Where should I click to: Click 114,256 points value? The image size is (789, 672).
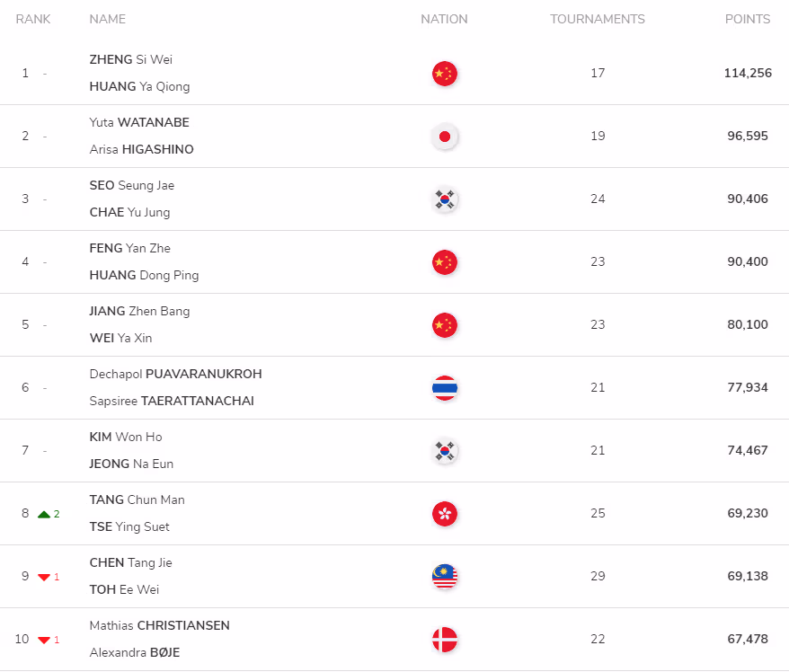748,73
